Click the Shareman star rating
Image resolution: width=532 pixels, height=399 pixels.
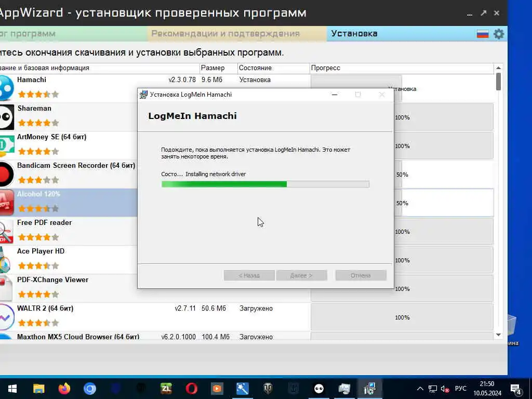[x=38, y=123]
